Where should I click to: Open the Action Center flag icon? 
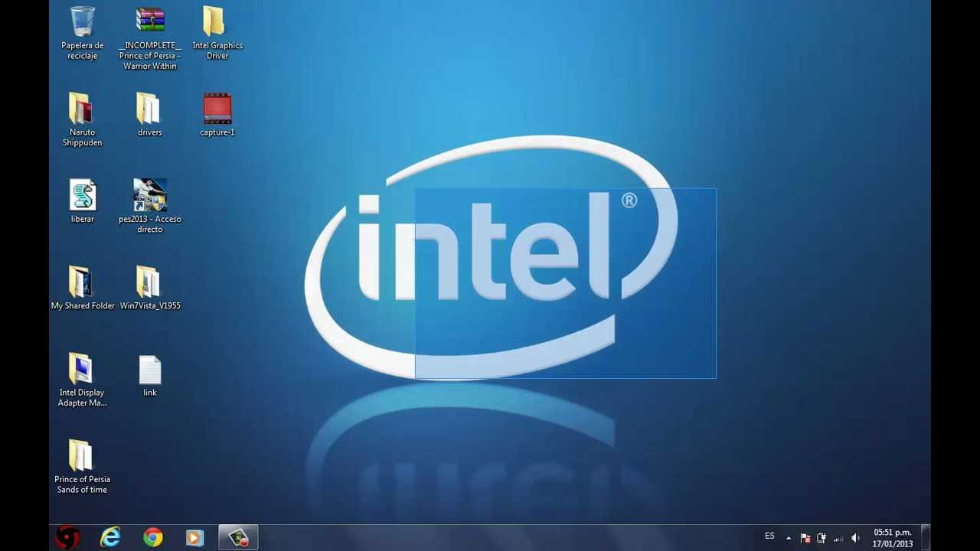tap(805, 538)
